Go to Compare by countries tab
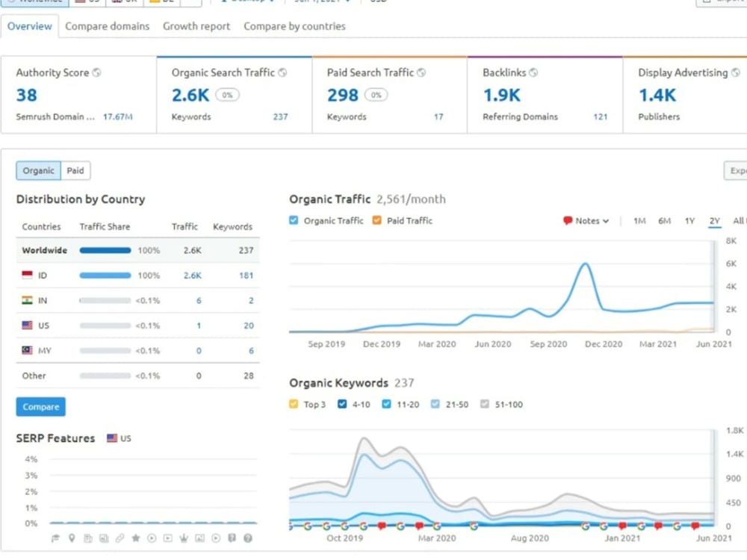This screenshot has width=747, height=560. [294, 26]
